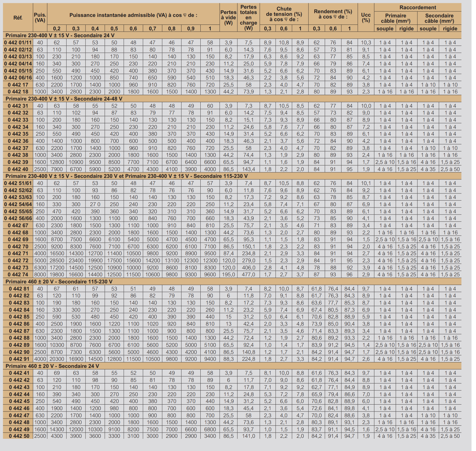Click reference '0 442 03/13'
This screenshot has height=451, width=476.
pyautogui.click(x=18, y=56)
